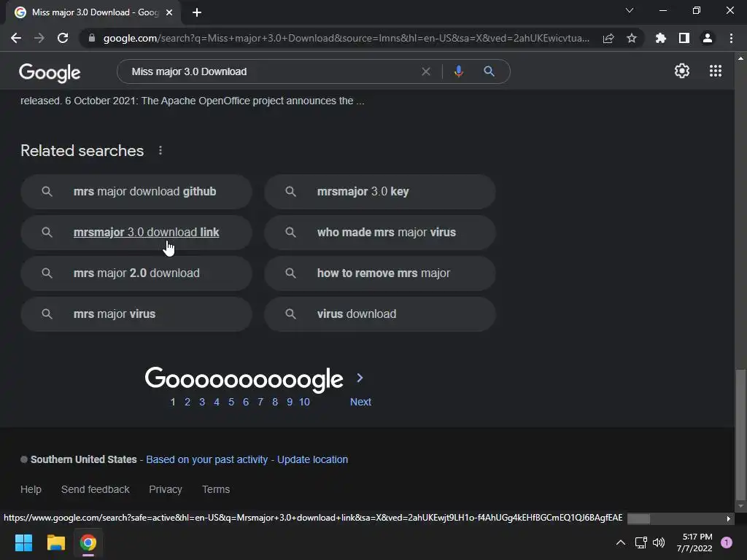747x560 pixels.
Task: Close the Miss major 3.0 Download tab
Action: point(169,12)
